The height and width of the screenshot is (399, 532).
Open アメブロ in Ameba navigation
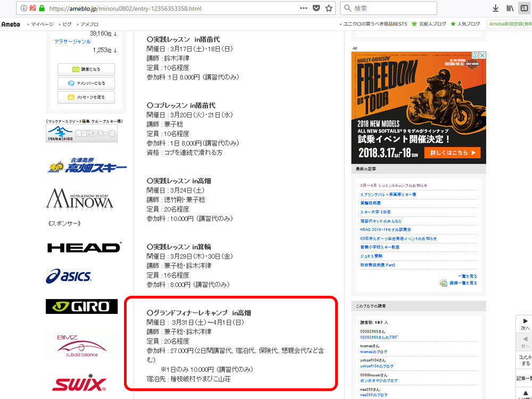(x=89, y=24)
